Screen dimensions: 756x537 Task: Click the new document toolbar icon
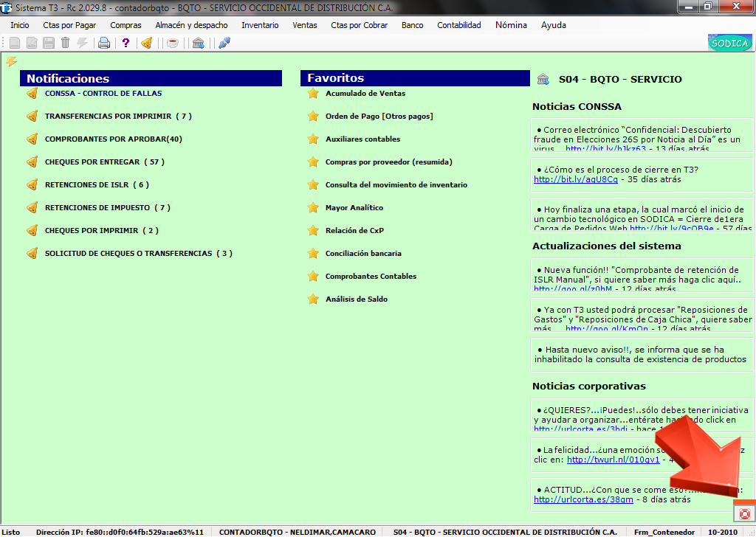tap(15, 43)
